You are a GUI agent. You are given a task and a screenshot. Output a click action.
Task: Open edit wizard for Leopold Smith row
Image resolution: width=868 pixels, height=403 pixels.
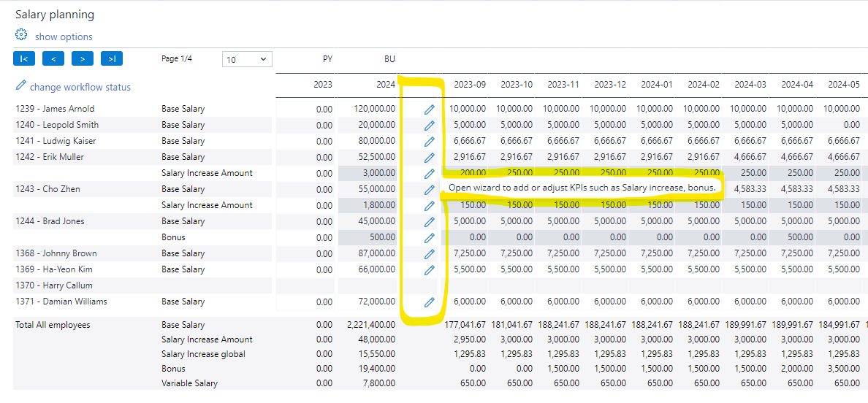point(429,125)
